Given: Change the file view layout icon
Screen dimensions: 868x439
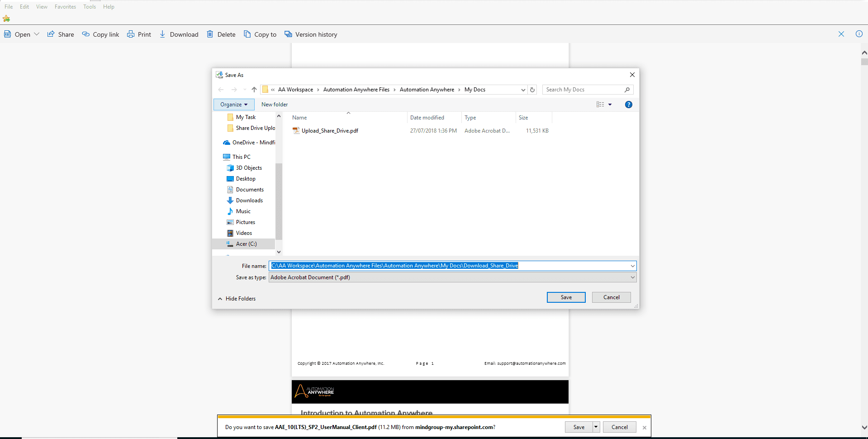Looking at the screenshot, I should (x=600, y=105).
